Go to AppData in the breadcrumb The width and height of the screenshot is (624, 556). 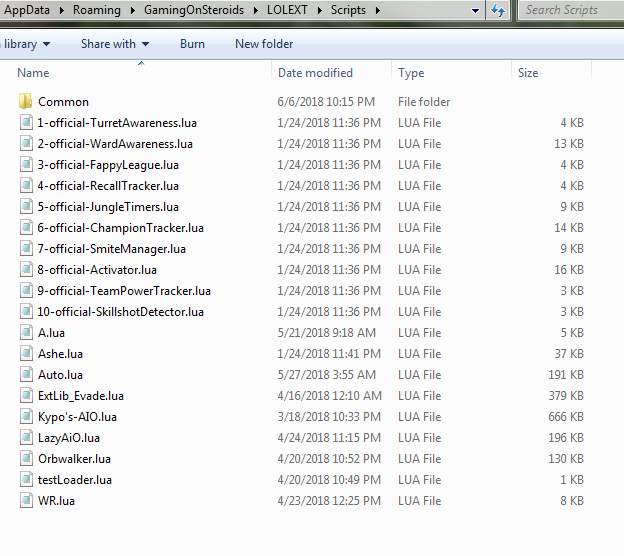click(27, 10)
